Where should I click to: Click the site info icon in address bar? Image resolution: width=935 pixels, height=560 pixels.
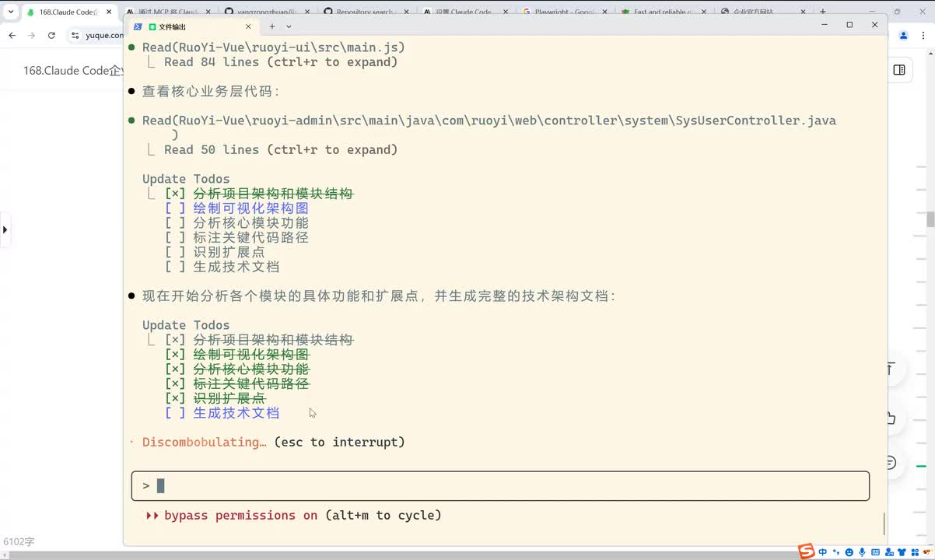click(x=75, y=35)
